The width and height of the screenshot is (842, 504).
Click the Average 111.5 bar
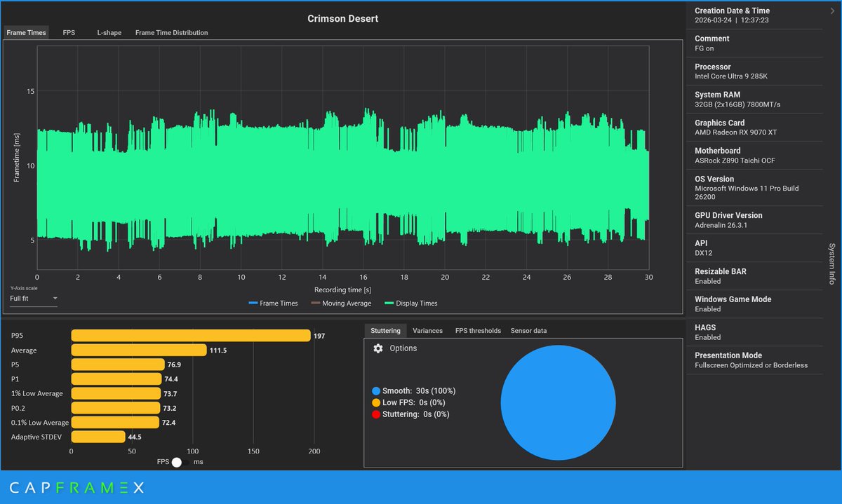pyautogui.click(x=139, y=350)
